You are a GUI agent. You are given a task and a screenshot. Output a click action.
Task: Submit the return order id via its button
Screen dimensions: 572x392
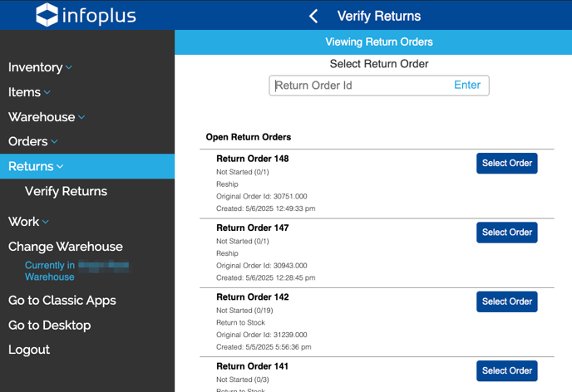467,86
